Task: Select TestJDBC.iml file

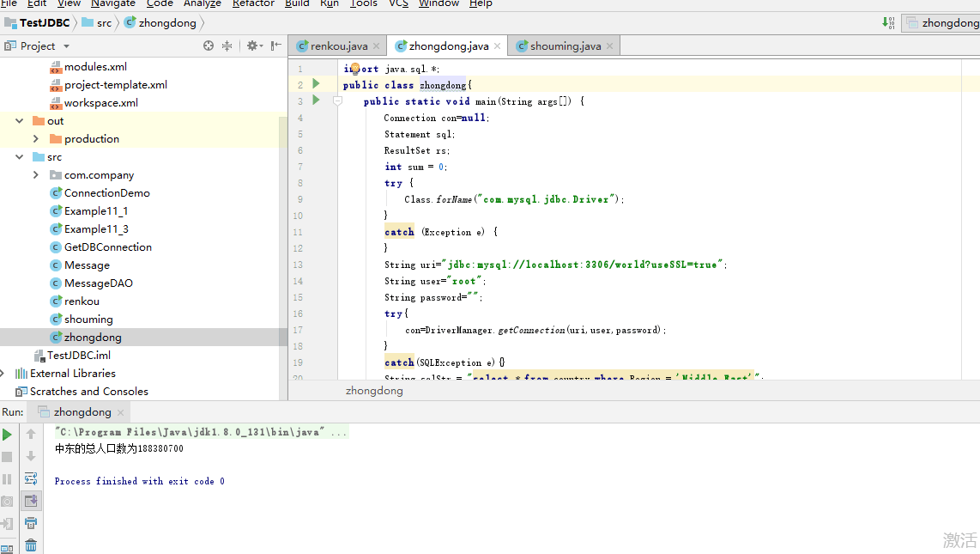Action: coord(72,355)
